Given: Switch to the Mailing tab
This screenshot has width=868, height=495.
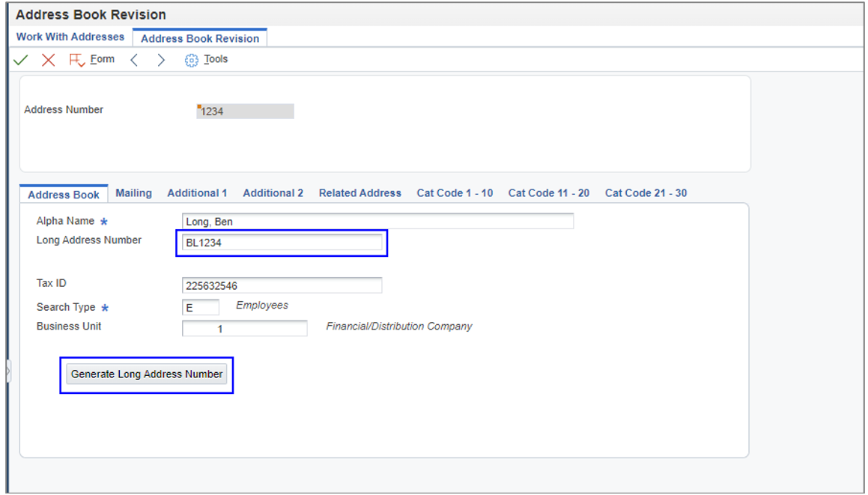Looking at the screenshot, I should [x=133, y=192].
